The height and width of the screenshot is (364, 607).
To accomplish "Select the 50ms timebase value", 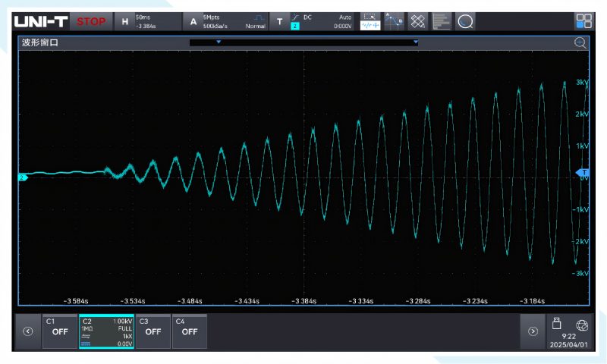I will pos(143,17).
